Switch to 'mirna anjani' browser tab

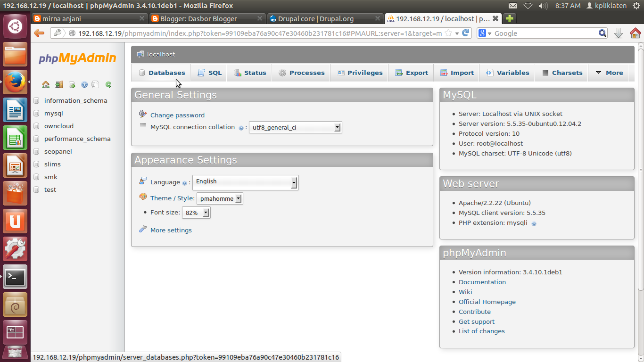tap(90, 19)
